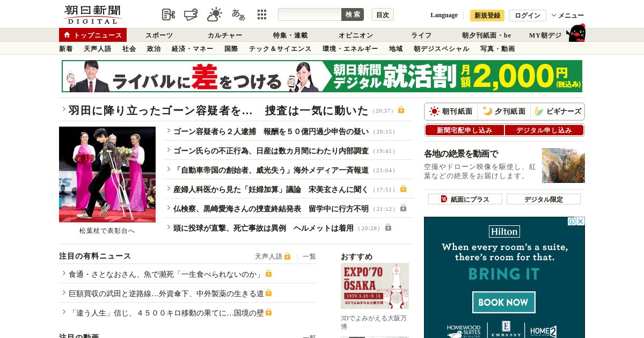This screenshot has width=644, height=338.
Task: Open the skater on crutches photo
Action: (107, 174)
